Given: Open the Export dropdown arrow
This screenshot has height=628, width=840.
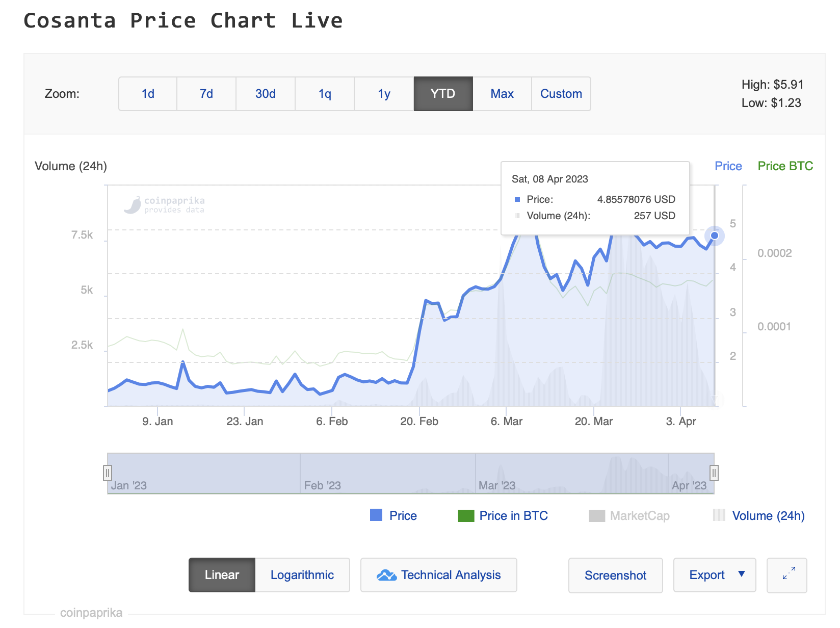Looking at the screenshot, I should (x=742, y=574).
